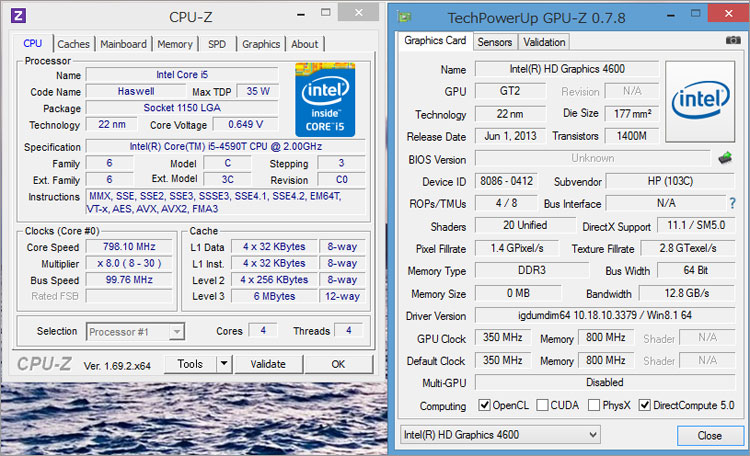The height and width of the screenshot is (456, 750).
Task: Click the Close button in GPU-Z
Action: click(710, 435)
